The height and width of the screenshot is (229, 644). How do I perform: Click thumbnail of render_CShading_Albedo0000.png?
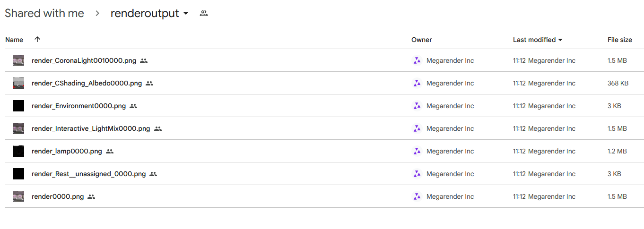pyautogui.click(x=18, y=83)
